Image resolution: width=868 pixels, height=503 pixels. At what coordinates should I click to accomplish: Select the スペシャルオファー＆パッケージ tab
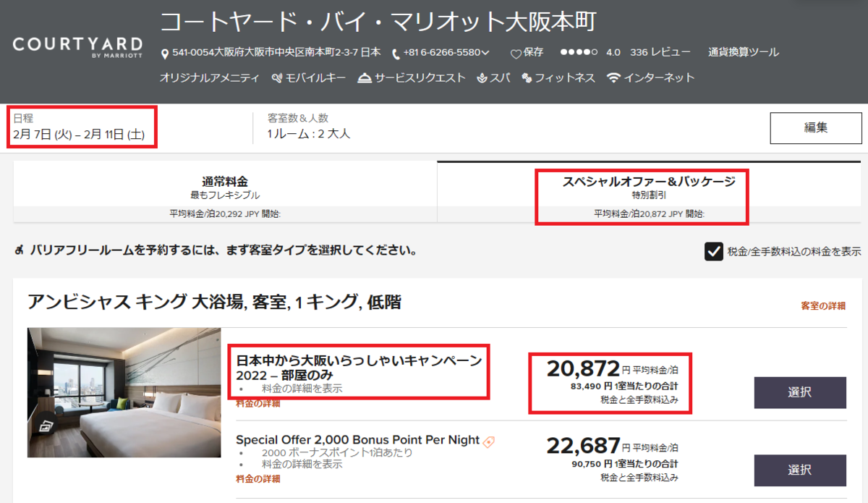[649, 192]
